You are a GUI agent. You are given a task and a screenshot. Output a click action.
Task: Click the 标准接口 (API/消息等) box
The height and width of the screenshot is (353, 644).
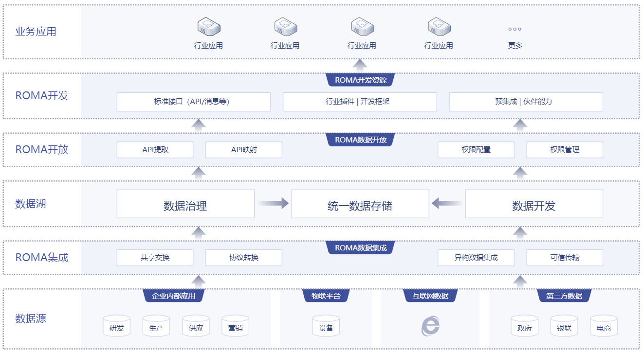[x=194, y=102]
